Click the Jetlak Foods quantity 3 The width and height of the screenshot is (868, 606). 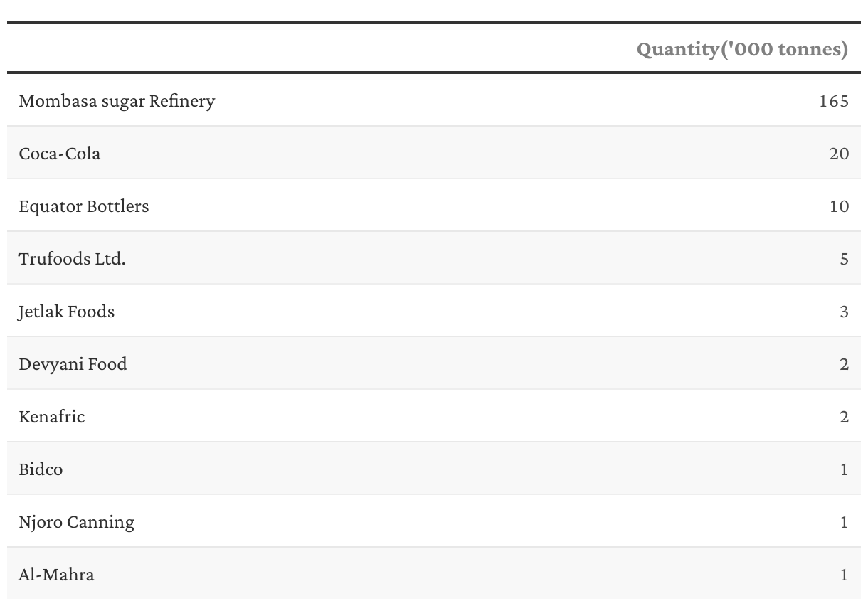844,312
